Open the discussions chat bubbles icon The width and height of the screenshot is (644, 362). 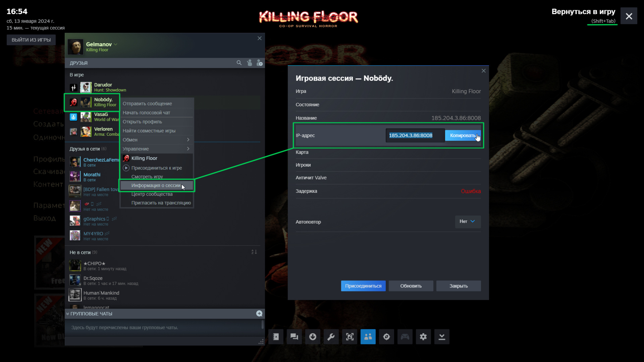[294, 337]
